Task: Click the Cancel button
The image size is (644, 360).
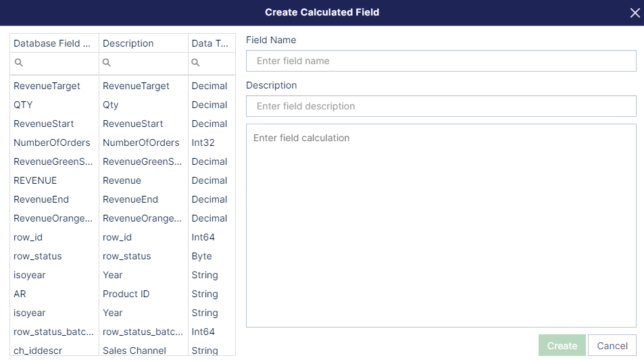Action: pyautogui.click(x=612, y=346)
